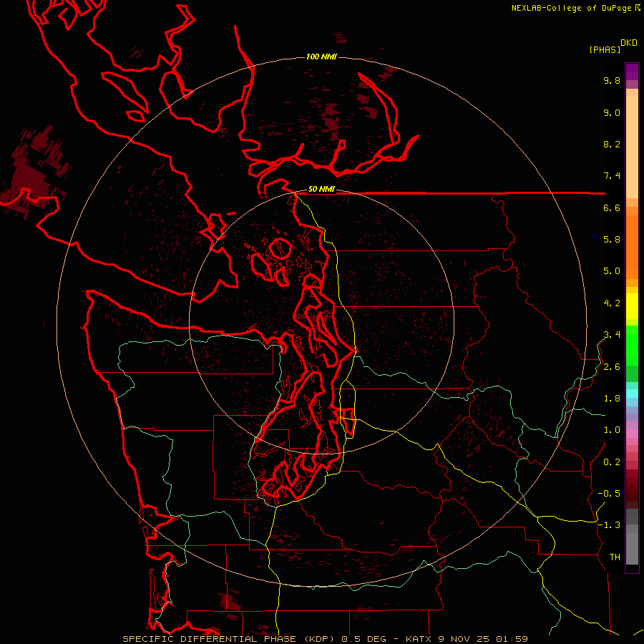
Task: Pick the orange color scale segment
Action: tap(632, 247)
